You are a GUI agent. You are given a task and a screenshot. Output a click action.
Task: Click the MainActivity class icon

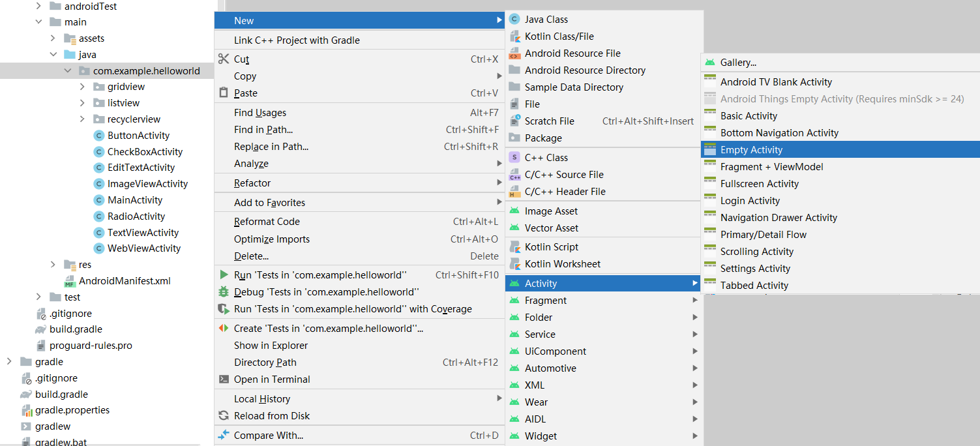99,200
